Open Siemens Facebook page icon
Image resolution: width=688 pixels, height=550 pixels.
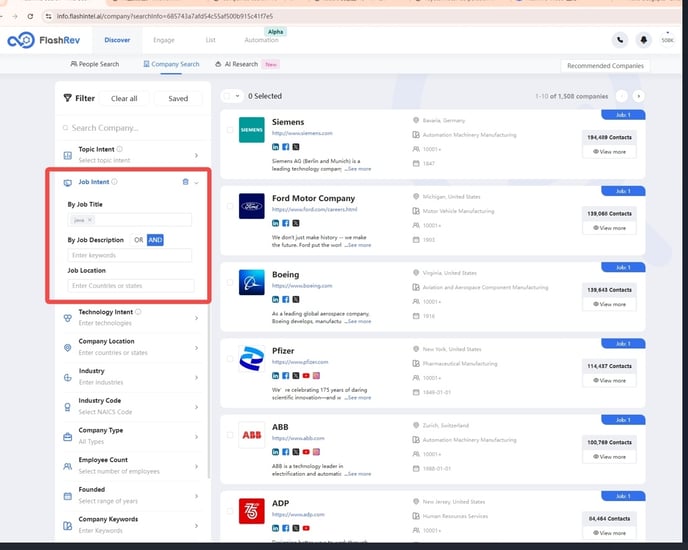tap(286, 147)
